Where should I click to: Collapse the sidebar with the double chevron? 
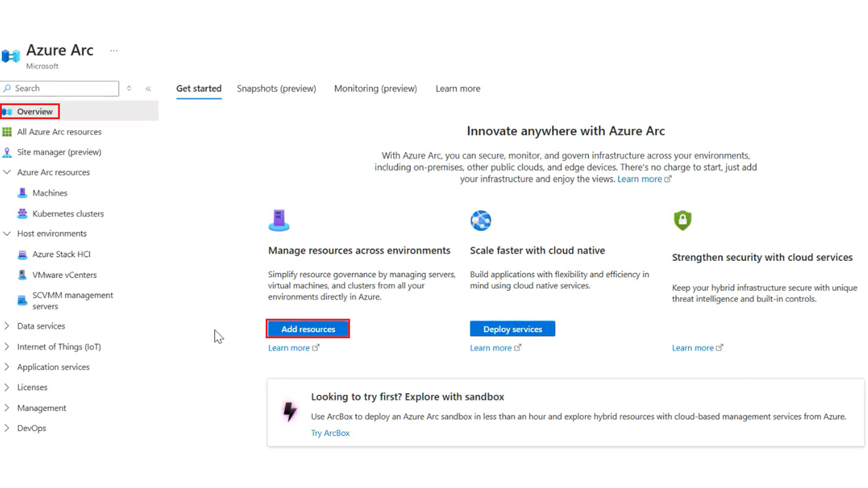[148, 88]
